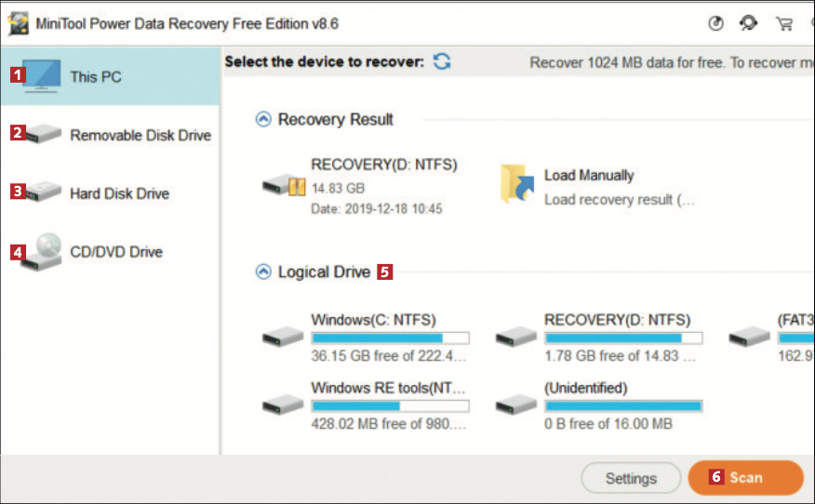Open the shopping cart icon in title bar
This screenshot has width=815, height=504.
point(784,24)
